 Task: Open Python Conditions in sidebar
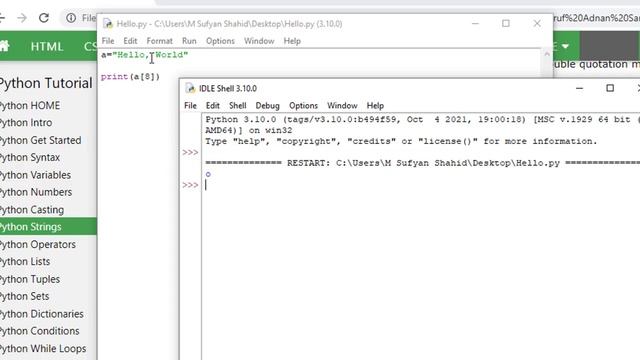pos(40,331)
